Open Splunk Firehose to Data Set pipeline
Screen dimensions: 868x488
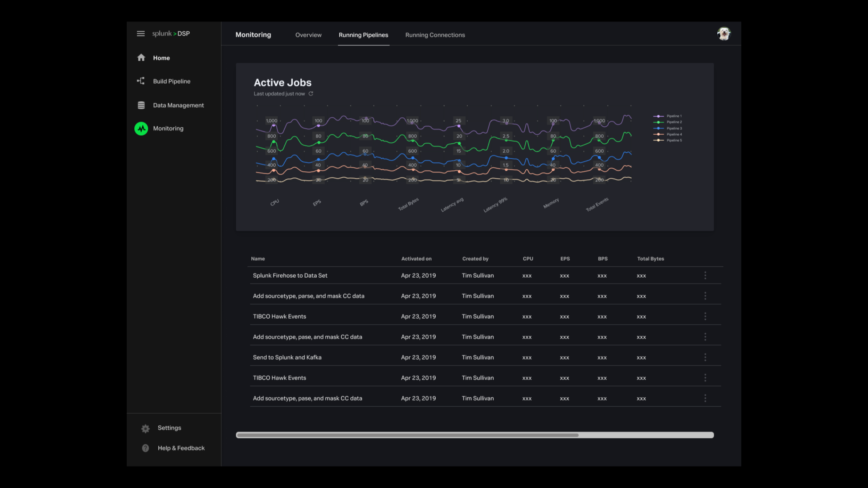point(290,276)
